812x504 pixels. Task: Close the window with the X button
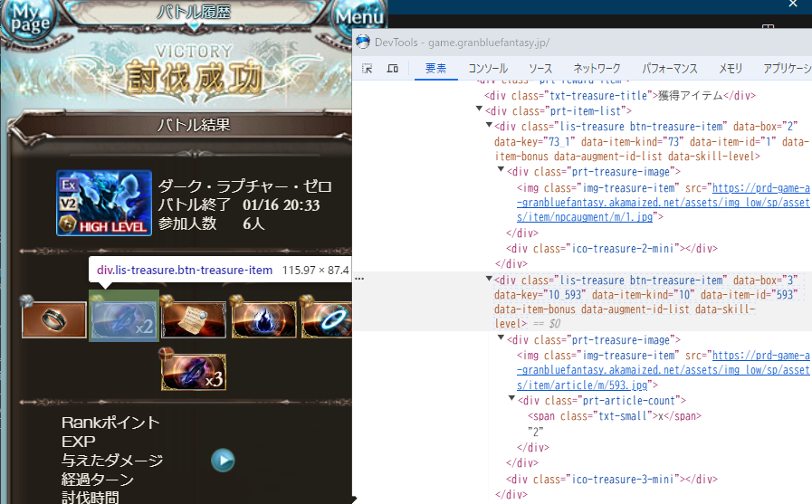[x=793, y=5]
